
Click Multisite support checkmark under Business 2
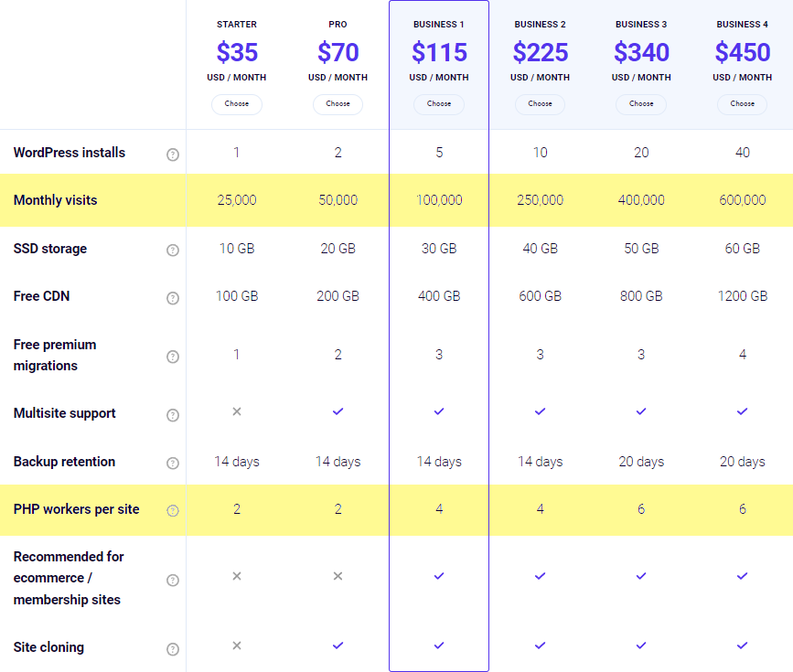541,411
